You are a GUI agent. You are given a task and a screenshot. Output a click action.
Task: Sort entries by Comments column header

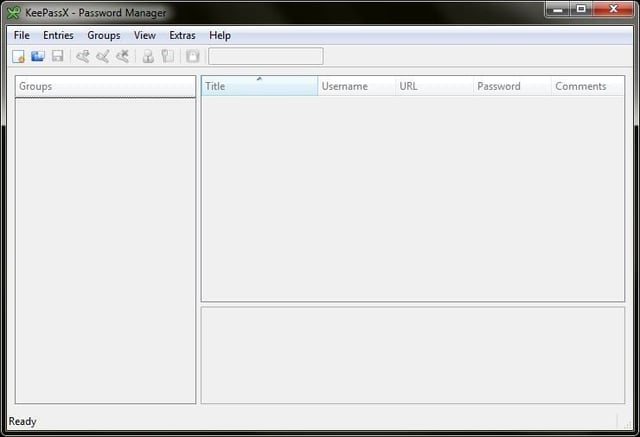point(588,86)
